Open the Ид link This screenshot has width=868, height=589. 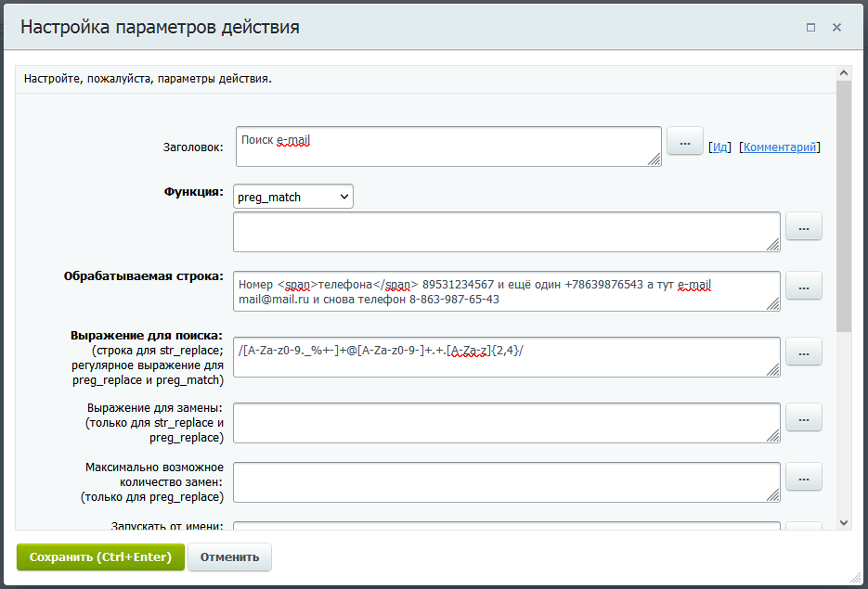(x=719, y=147)
